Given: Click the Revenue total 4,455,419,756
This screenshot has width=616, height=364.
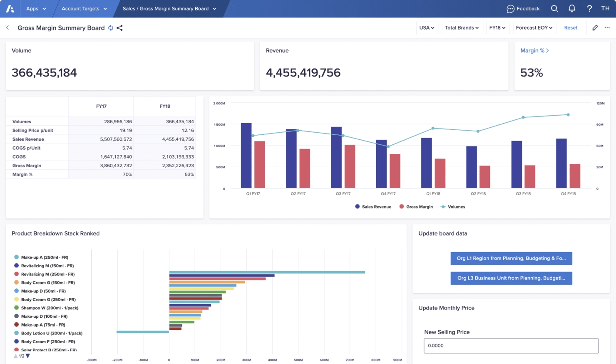Looking at the screenshot, I should click(x=303, y=73).
